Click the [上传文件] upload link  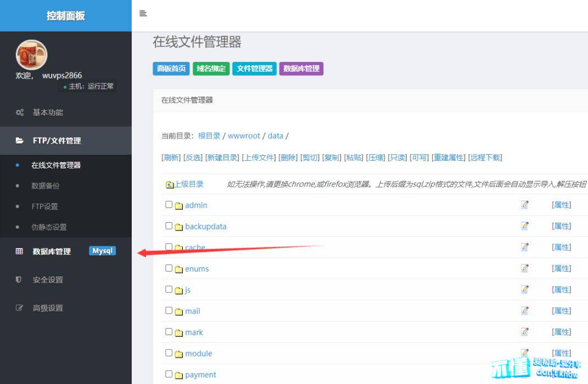click(259, 157)
